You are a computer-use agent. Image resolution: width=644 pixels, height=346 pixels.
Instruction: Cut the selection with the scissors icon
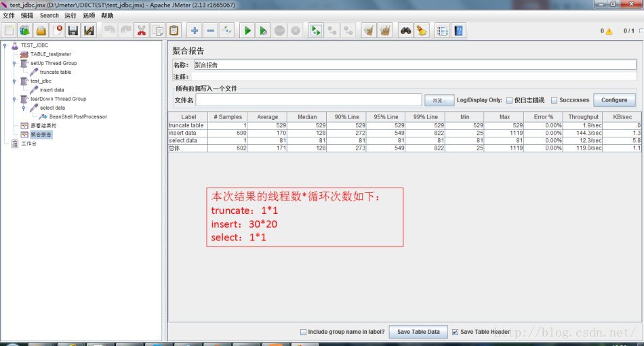click(x=142, y=30)
